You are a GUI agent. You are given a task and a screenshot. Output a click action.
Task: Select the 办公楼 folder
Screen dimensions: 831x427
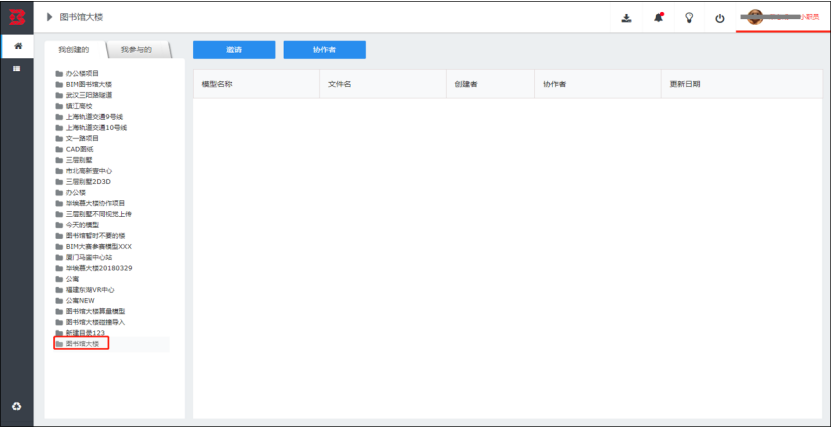pos(71,192)
